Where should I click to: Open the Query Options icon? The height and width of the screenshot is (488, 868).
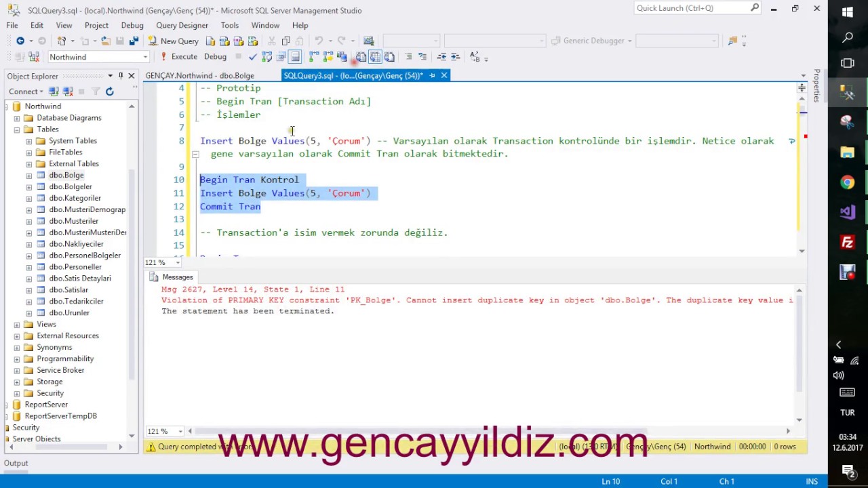point(281,57)
